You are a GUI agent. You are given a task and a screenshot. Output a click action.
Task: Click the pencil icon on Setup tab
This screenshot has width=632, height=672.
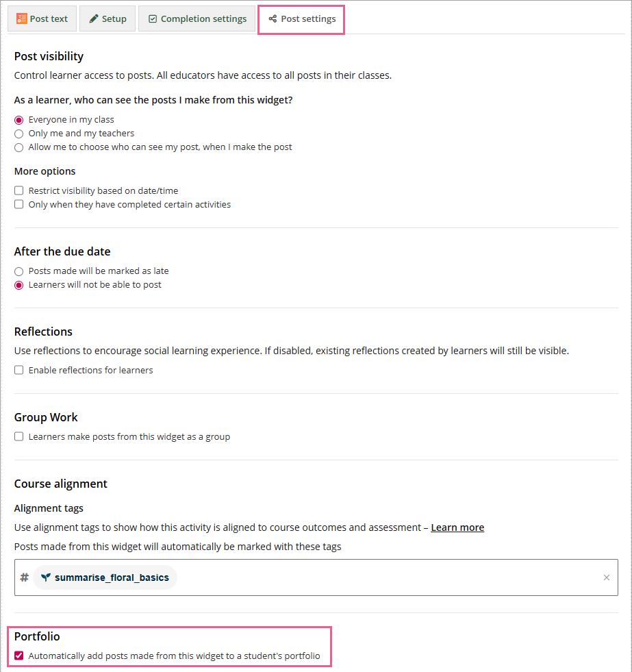pos(94,18)
